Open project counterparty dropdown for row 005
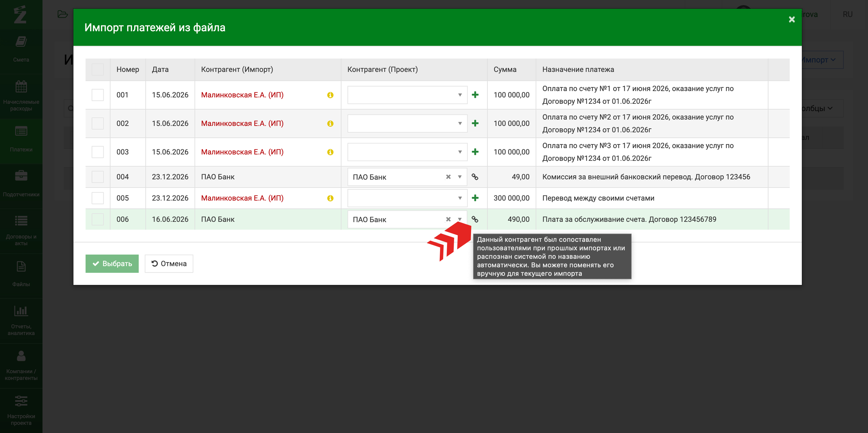This screenshot has height=433, width=868. 407,198
